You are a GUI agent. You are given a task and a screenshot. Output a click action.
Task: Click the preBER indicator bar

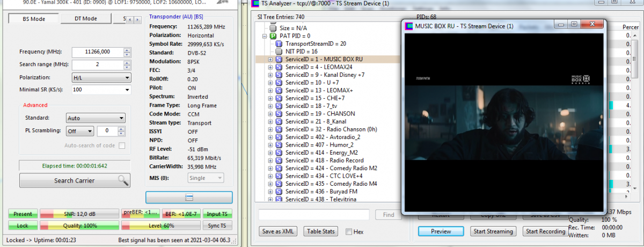[x=141, y=214]
